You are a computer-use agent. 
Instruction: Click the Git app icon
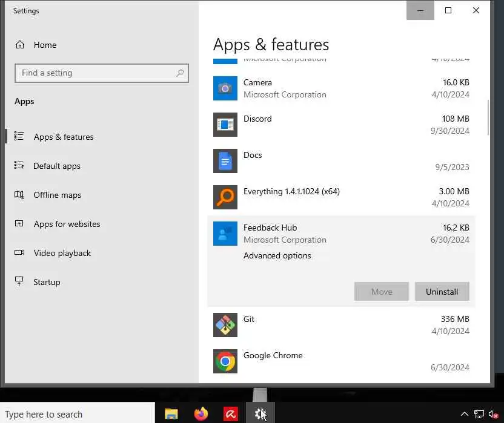[225, 325]
